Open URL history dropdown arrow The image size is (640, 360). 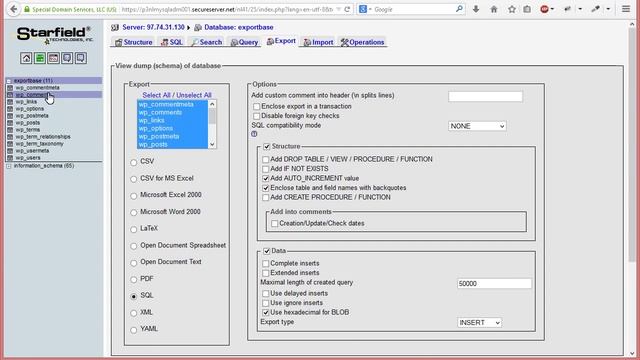[x=338, y=9]
